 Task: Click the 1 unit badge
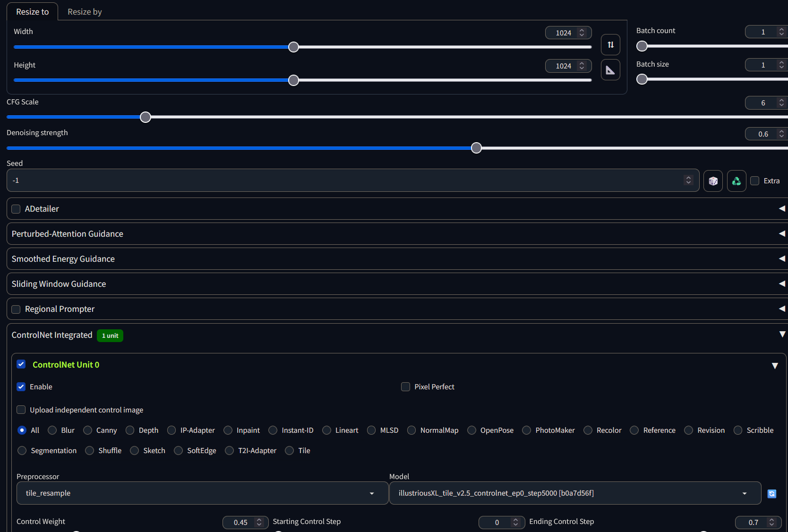[110, 335]
